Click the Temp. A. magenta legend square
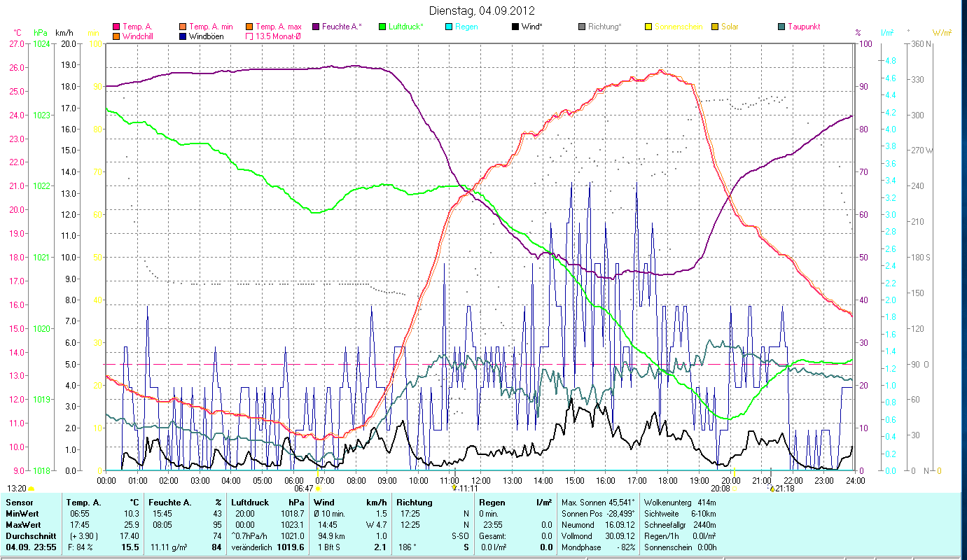The height and width of the screenshot is (560, 967). click(116, 27)
